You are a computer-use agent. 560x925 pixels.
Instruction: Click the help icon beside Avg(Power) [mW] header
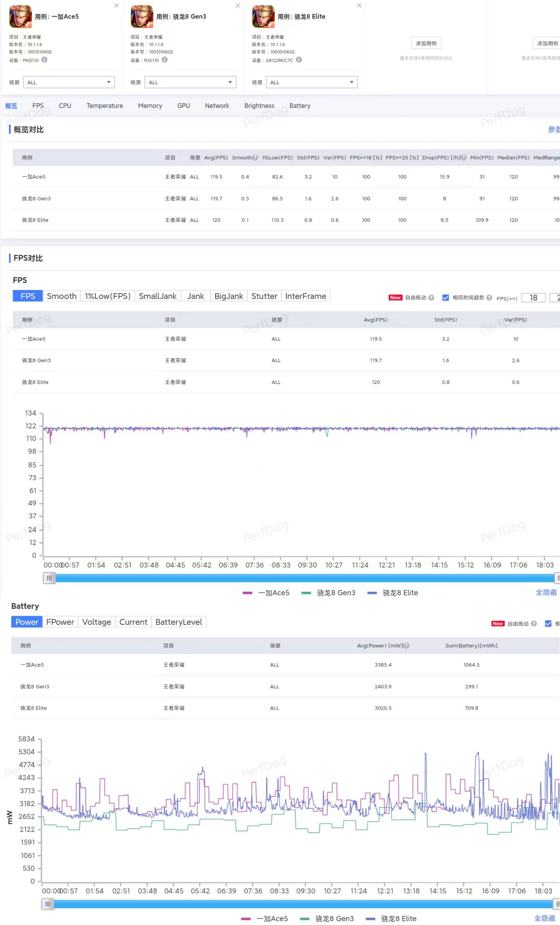406,646
